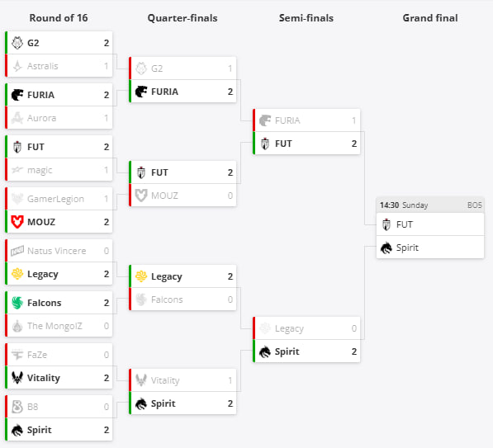Click the Vitality bee logo in Round of 16
493x448 pixels.
tap(17, 378)
